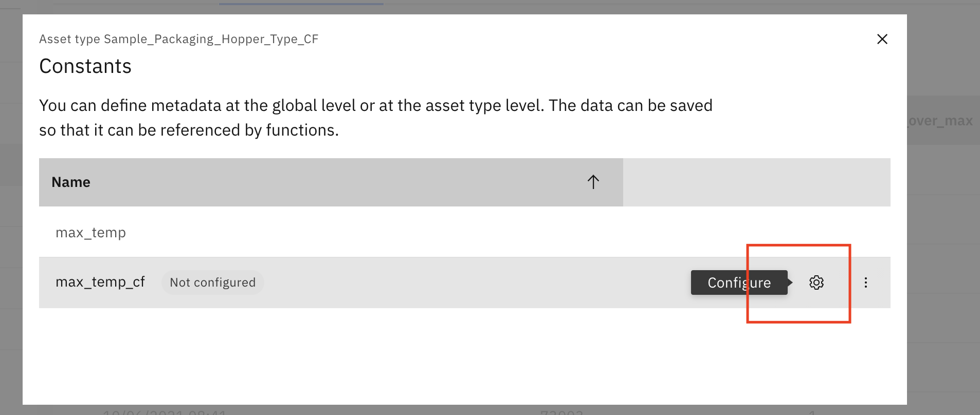Toggle the Name column sort arrow
Viewport: 980px width, 415px height.
pos(593,182)
